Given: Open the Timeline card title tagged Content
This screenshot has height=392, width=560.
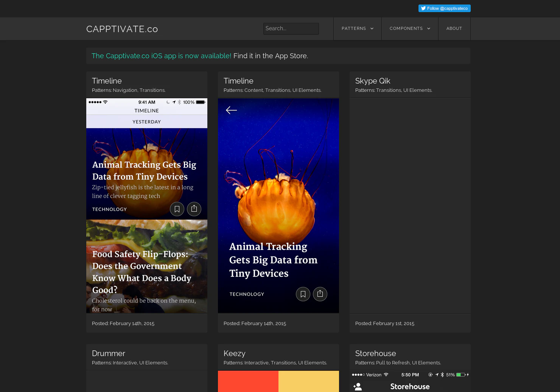Looking at the screenshot, I should point(238,81).
